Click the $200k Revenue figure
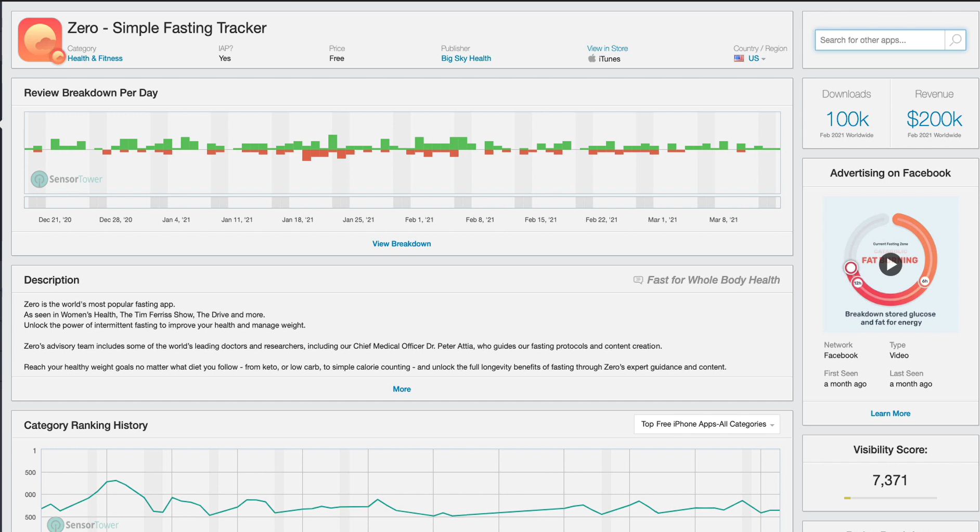This screenshot has height=532, width=980. click(x=934, y=119)
